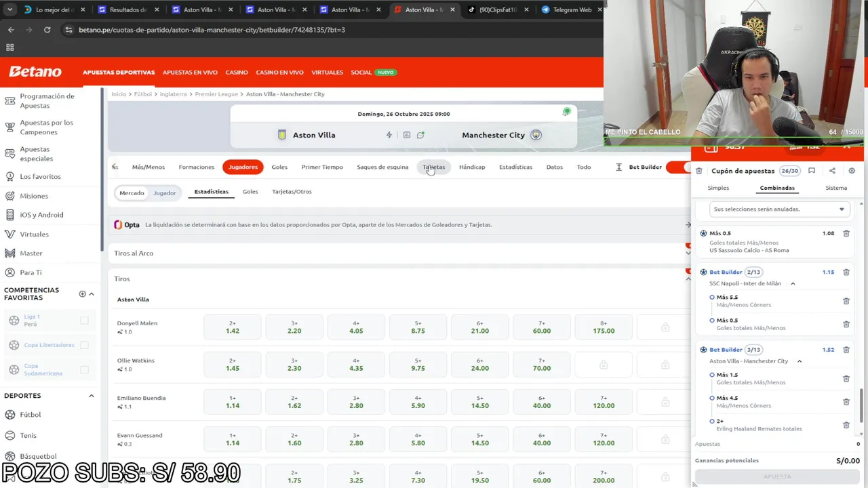868x488 pixels.
Task: Switch view to Jugador
Action: [164, 193]
